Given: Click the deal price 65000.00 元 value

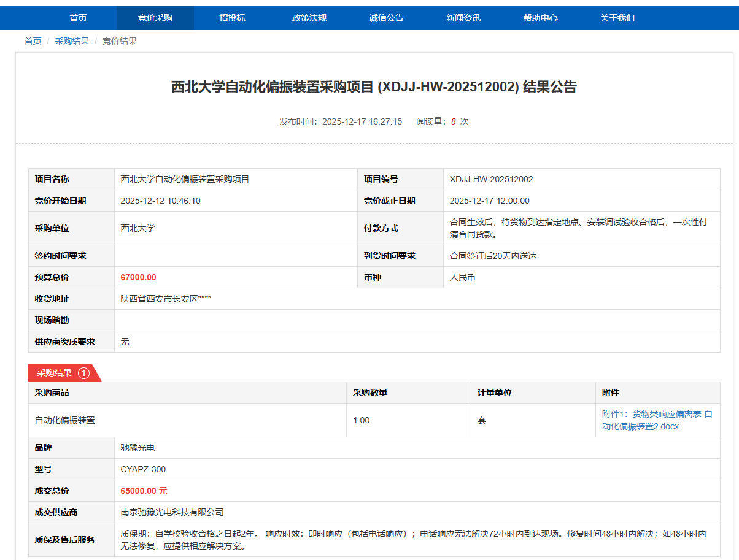Looking at the screenshot, I should point(144,491).
